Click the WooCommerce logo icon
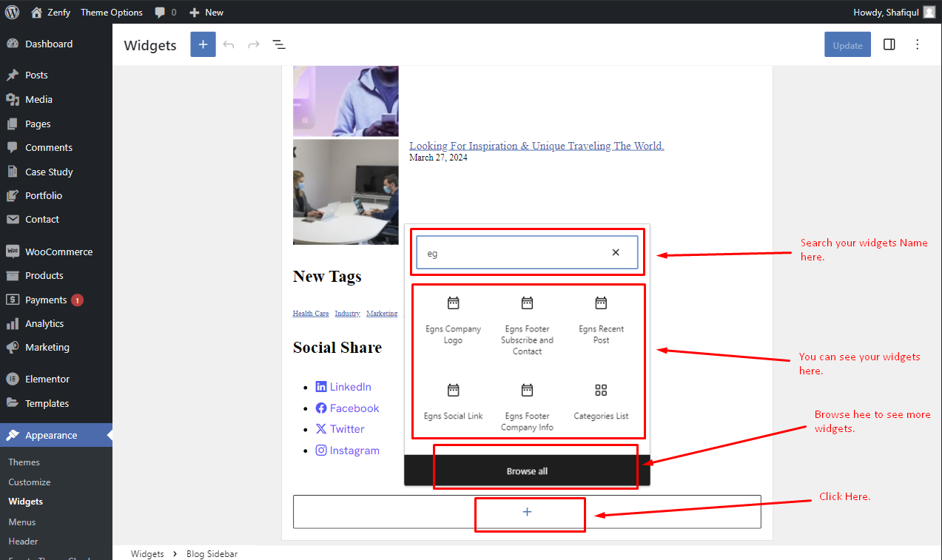Image resolution: width=942 pixels, height=560 pixels. pos(13,252)
